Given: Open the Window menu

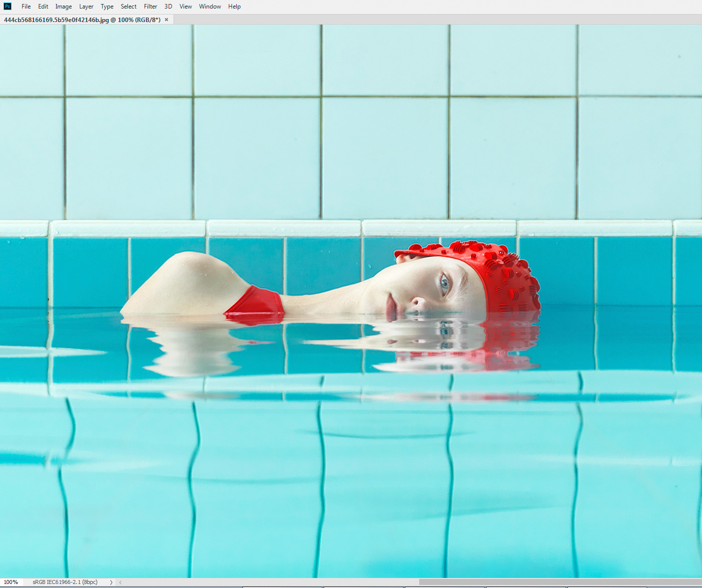Looking at the screenshot, I should 210,7.
